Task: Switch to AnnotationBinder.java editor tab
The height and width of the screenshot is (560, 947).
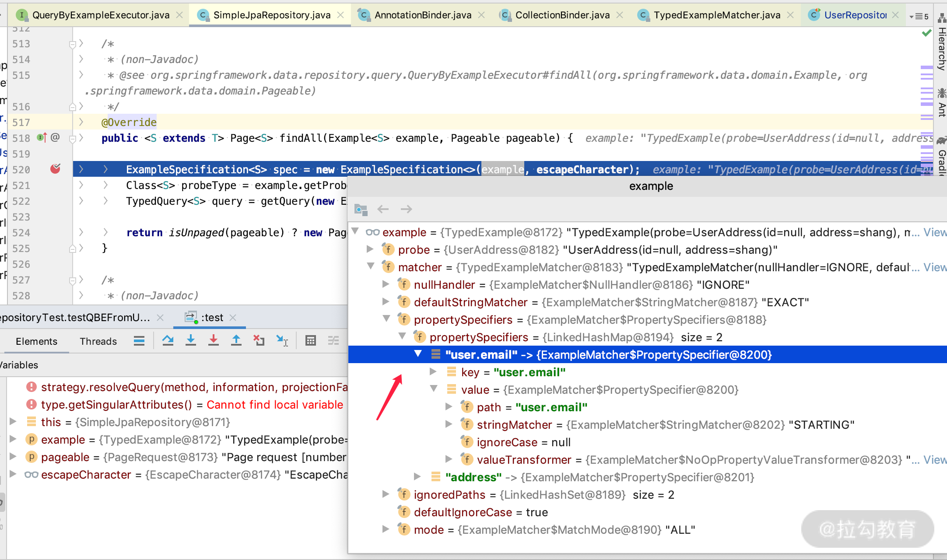Action: 422,15
